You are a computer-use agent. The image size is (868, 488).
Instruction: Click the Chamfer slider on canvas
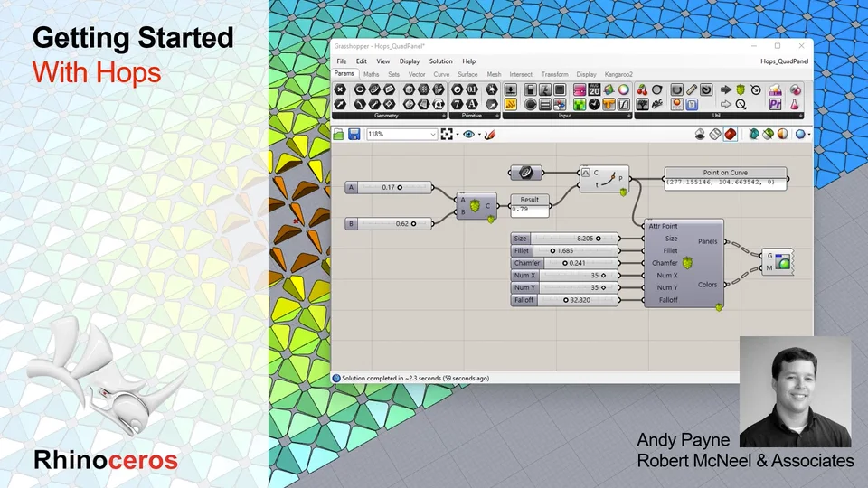pos(564,263)
